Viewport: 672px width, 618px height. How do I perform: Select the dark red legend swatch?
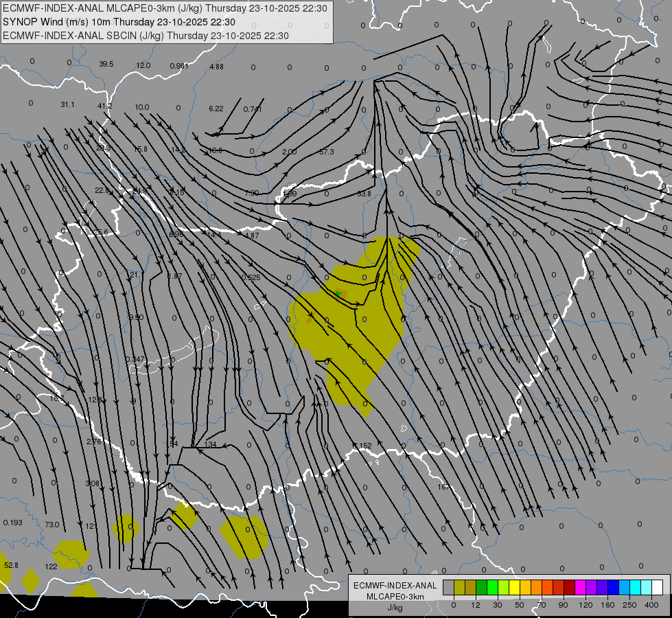(x=570, y=587)
